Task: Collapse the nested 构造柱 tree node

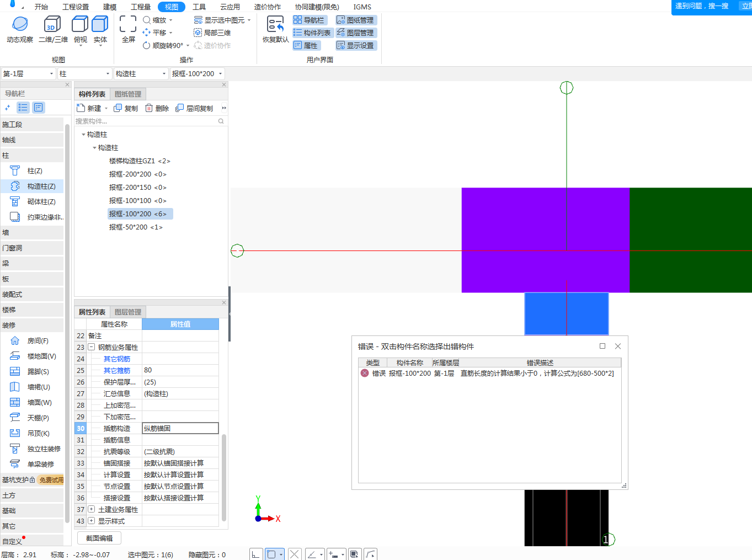Action: [x=94, y=148]
